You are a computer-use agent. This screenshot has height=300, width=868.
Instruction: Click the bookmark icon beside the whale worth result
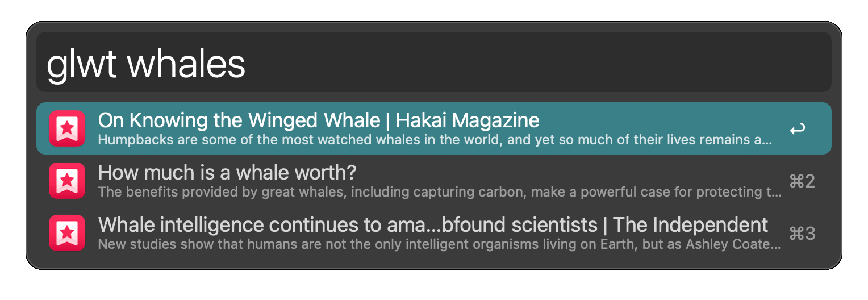click(x=67, y=181)
